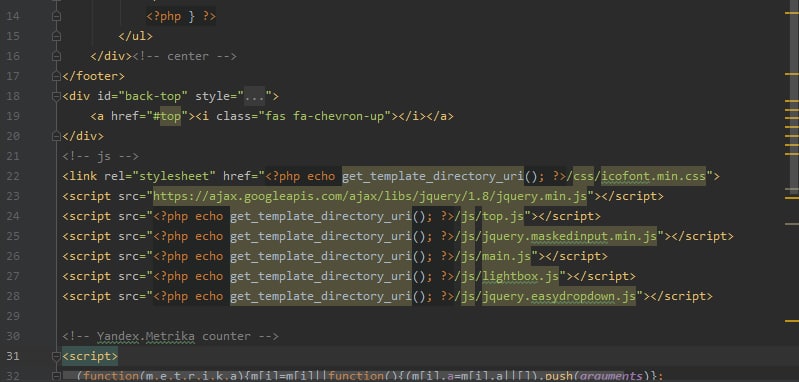This screenshot has height=382, width=799.
Task: Expand the folded style value on line 18
Action: pyautogui.click(x=254, y=96)
